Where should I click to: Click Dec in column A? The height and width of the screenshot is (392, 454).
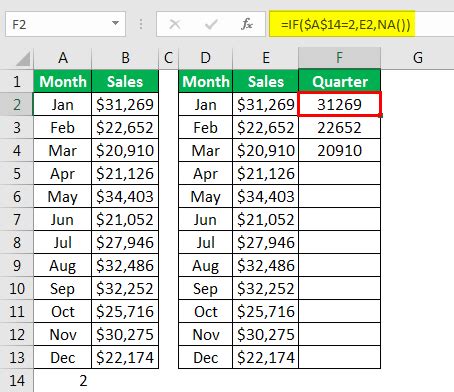[x=63, y=357]
